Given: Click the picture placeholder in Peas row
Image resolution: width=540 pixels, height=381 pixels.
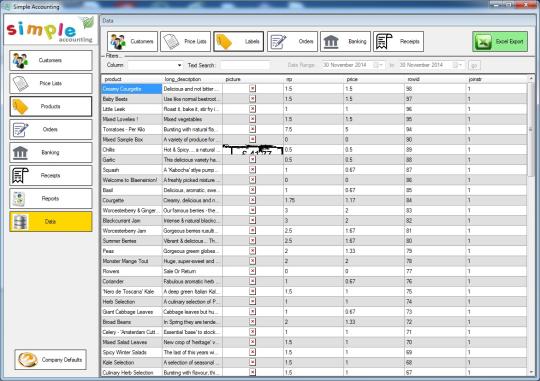Looking at the screenshot, I should click(x=252, y=251).
